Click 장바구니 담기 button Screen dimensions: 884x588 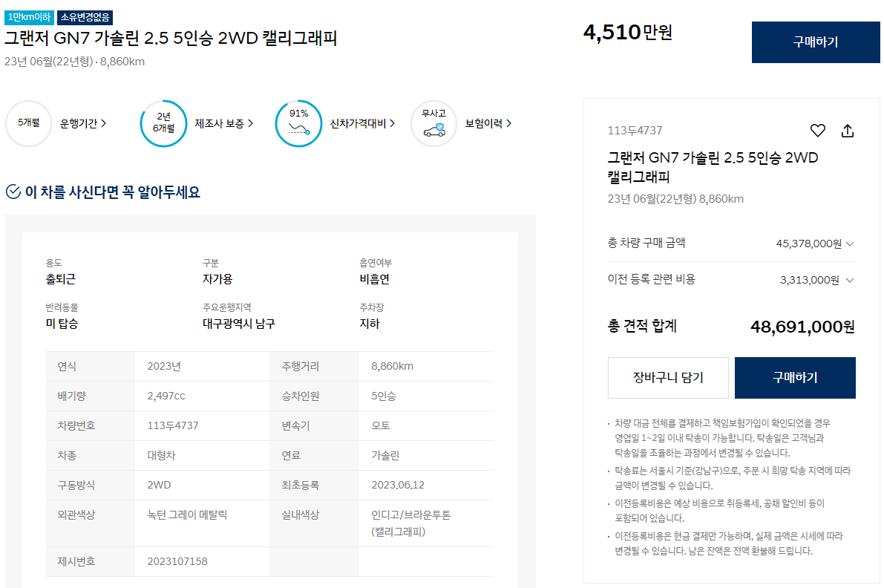click(x=668, y=378)
